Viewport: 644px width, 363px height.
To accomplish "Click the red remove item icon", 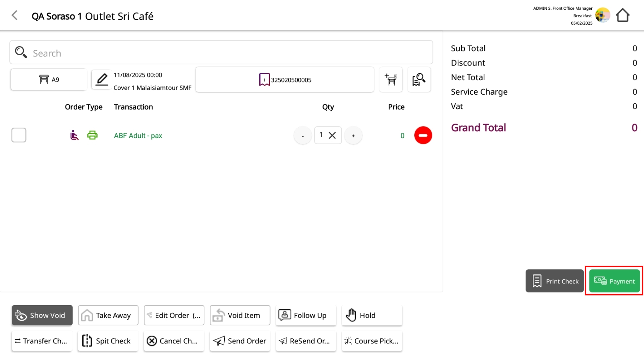I will click(x=423, y=135).
